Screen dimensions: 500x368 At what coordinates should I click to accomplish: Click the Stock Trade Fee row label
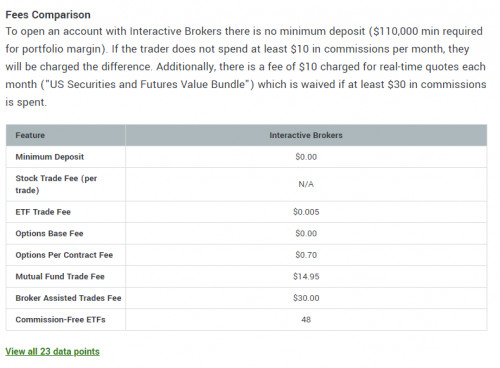coord(56,184)
